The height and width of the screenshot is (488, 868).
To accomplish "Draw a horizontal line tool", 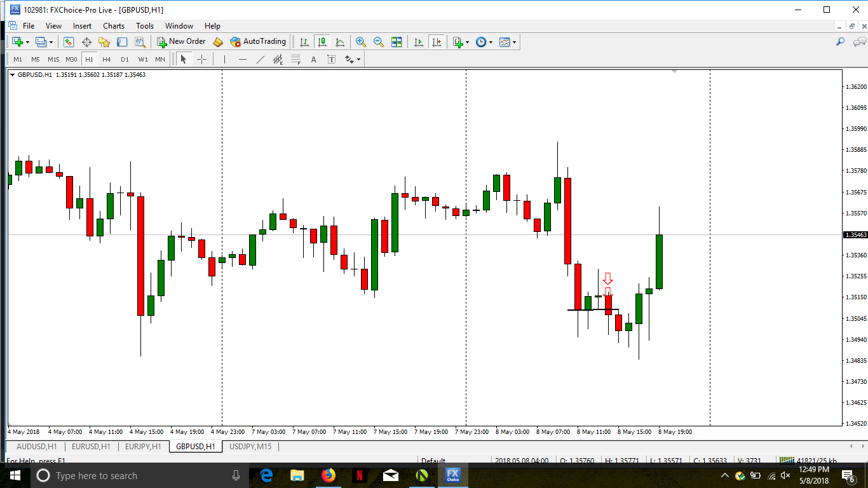I will point(242,60).
